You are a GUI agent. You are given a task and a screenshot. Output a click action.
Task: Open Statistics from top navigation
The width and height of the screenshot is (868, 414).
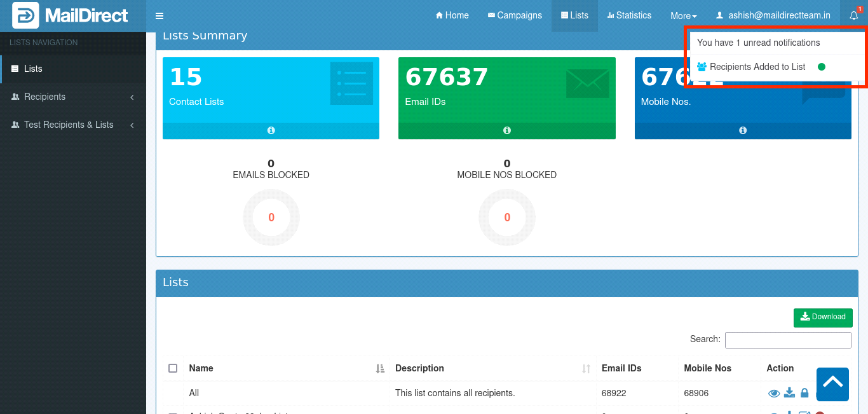point(629,16)
